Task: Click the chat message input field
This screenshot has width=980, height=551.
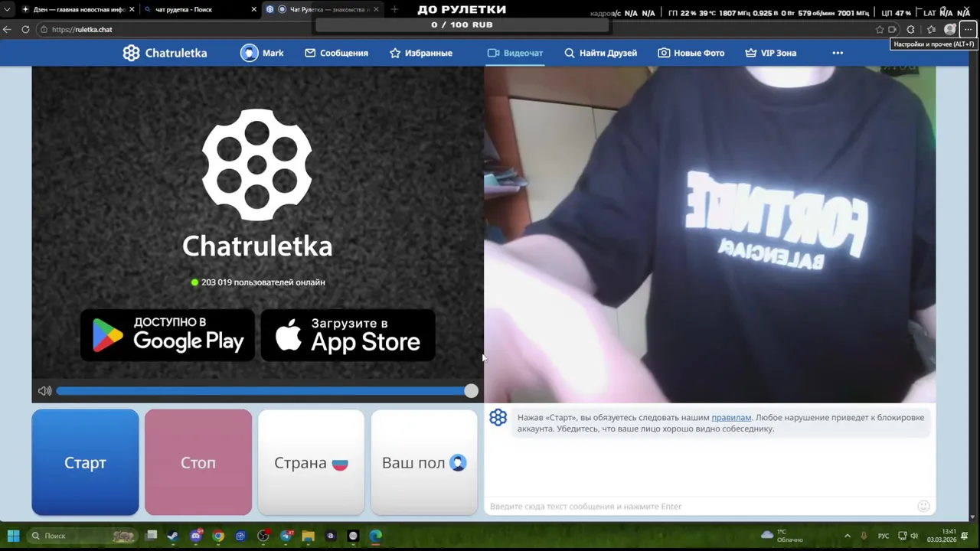Action: 701,506
